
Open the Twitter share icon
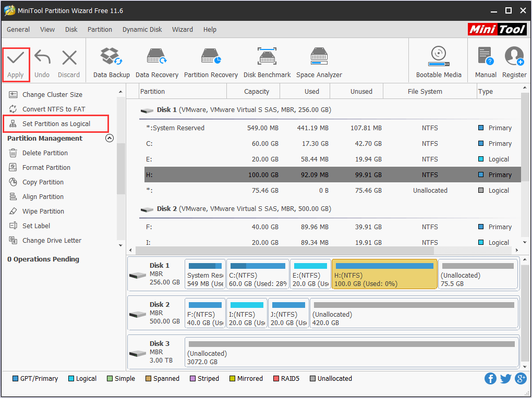tap(505, 378)
